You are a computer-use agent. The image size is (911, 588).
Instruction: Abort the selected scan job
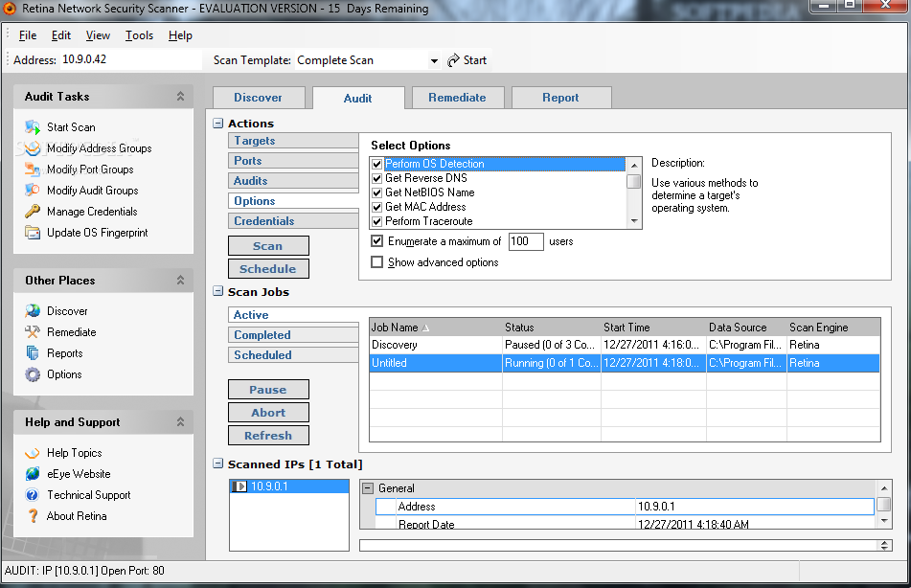click(268, 413)
